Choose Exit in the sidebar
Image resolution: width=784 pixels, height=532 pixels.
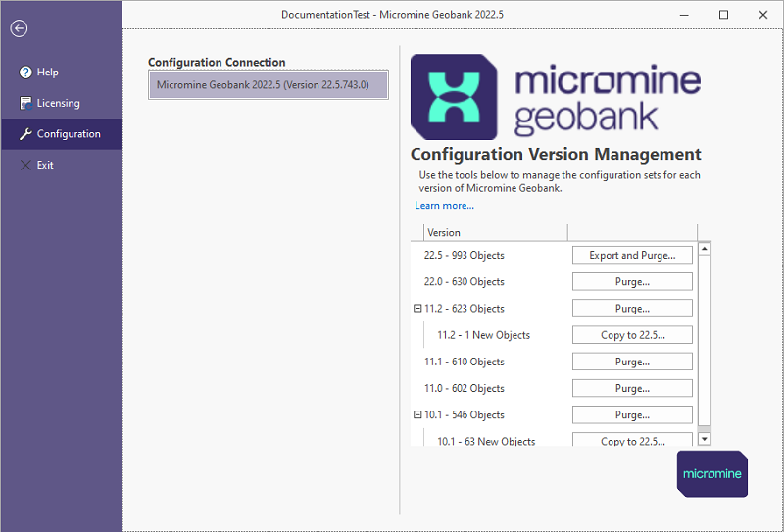(62, 165)
